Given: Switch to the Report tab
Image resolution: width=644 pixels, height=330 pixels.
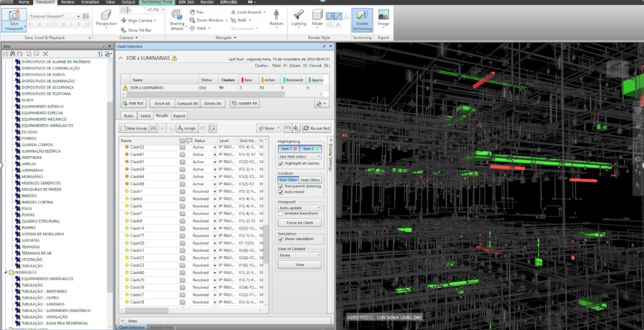Looking at the screenshot, I should click(179, 116).
